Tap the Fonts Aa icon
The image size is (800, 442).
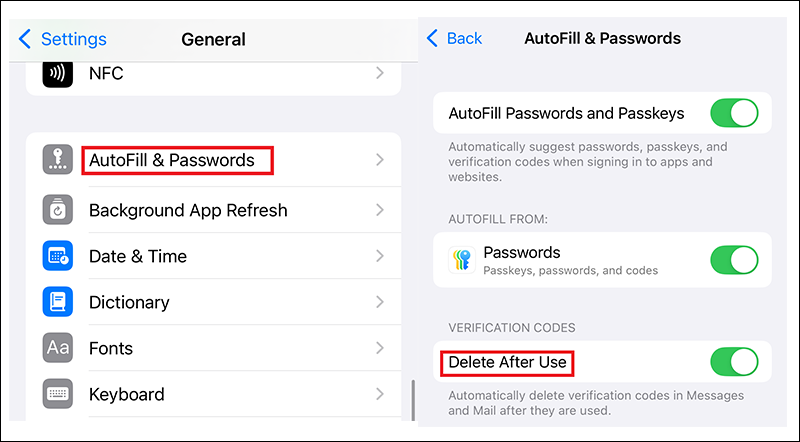(57, 348)
